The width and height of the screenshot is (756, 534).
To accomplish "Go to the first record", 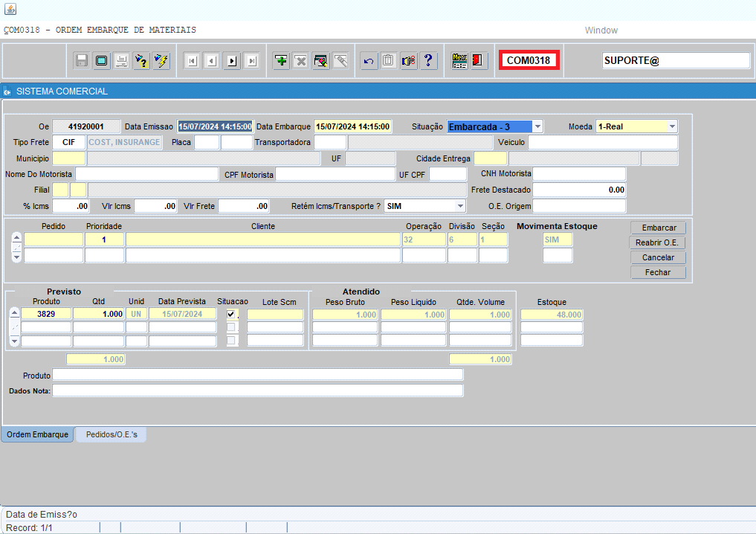I will pyautogui.click(x=192, y=61).
